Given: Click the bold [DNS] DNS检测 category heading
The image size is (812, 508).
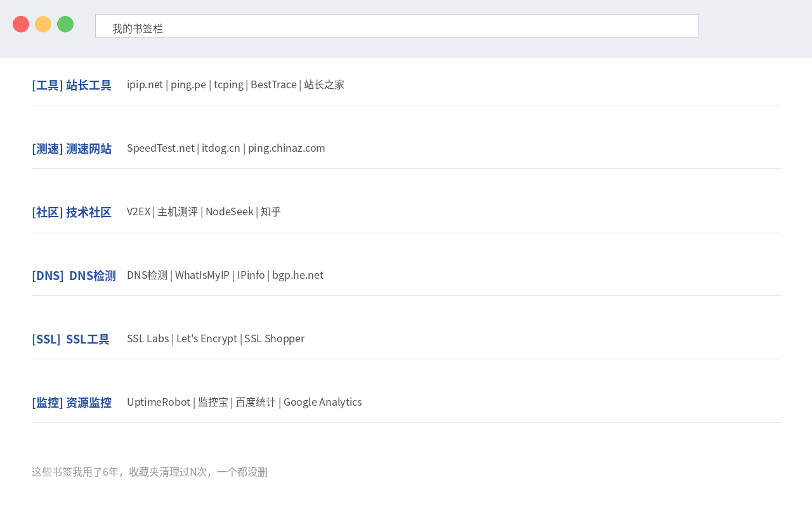Looking at the screenshot, I should pyautogui.click(x=74, y=276).
